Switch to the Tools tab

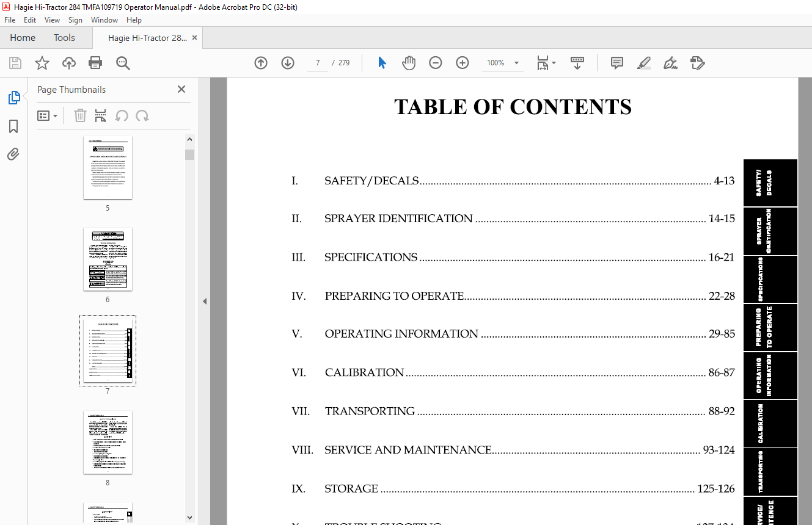click(64, 38)
